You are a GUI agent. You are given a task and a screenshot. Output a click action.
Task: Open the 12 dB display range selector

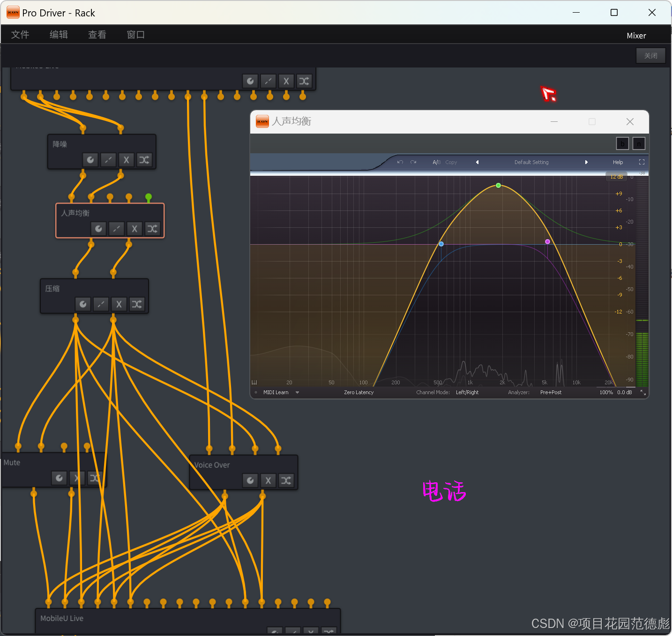coord(617,177)
